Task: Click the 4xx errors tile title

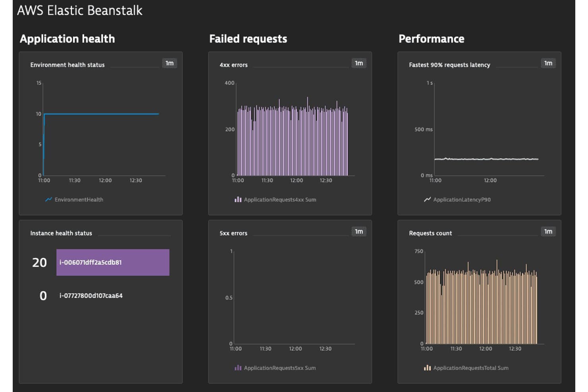Action: tap(234, 65)
